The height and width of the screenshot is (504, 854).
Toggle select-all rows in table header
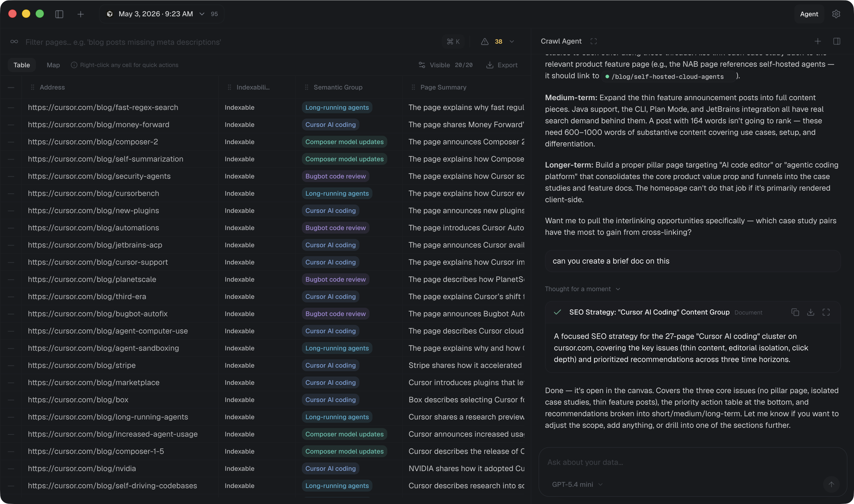11,87
